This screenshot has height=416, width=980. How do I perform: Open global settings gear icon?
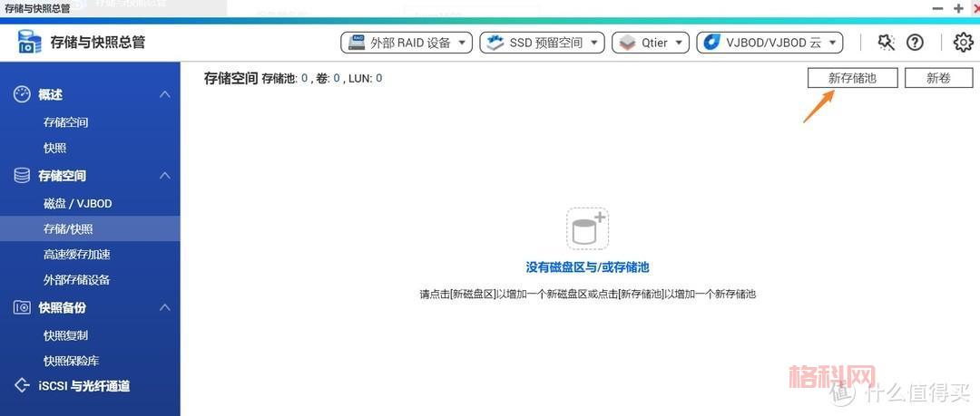[x=963, y=43]
